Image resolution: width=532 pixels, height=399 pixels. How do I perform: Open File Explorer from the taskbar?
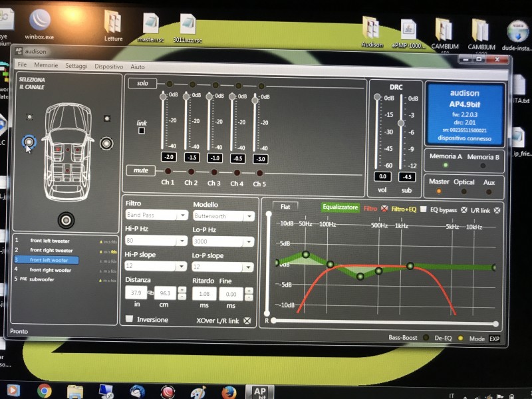75,392
